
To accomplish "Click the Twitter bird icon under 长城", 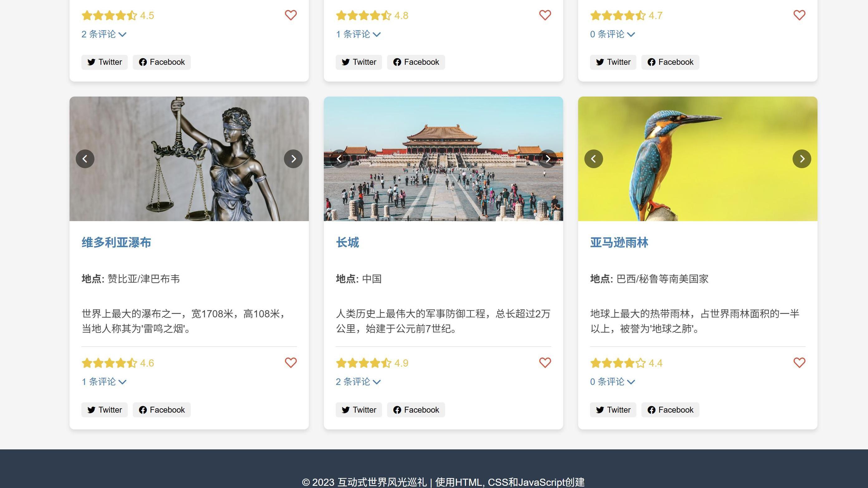I will click(345, 410).
